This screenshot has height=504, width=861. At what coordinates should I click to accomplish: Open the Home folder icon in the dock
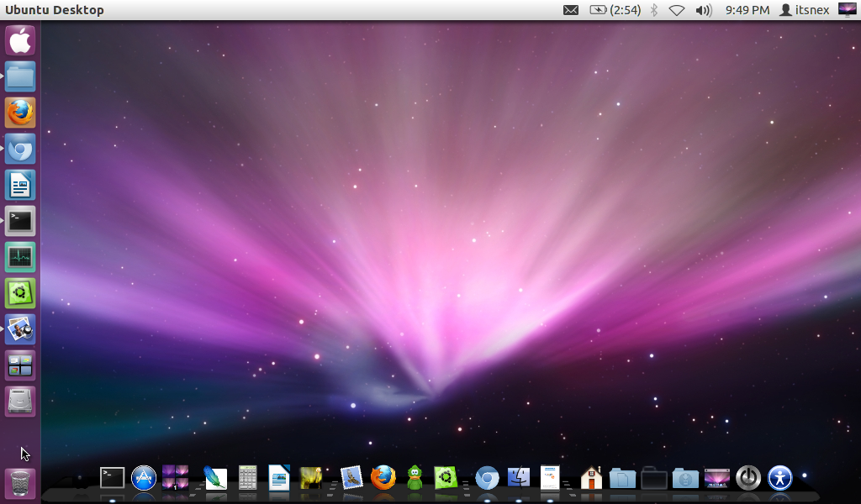[591, 479]
